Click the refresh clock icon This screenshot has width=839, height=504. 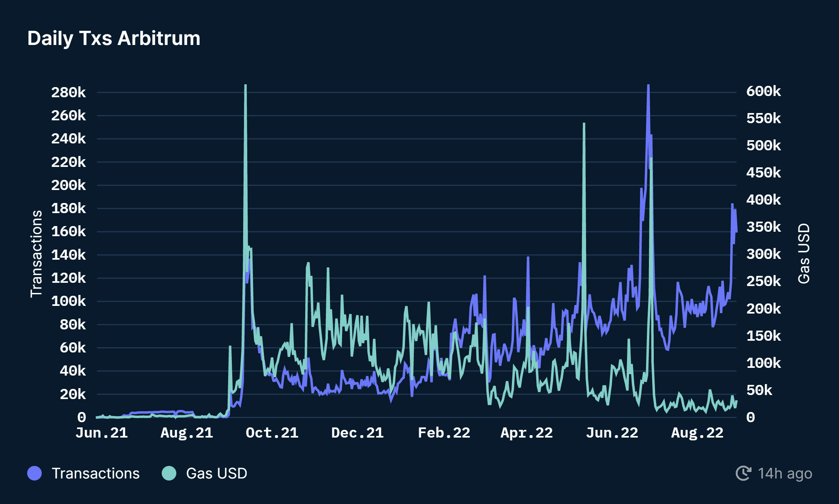coord(744,473)
